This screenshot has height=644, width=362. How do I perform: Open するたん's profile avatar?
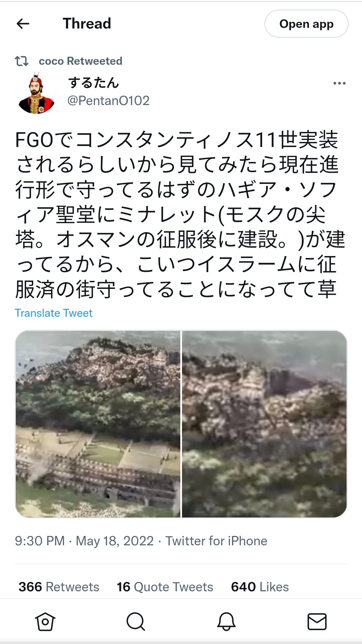(x=37, y=93)
